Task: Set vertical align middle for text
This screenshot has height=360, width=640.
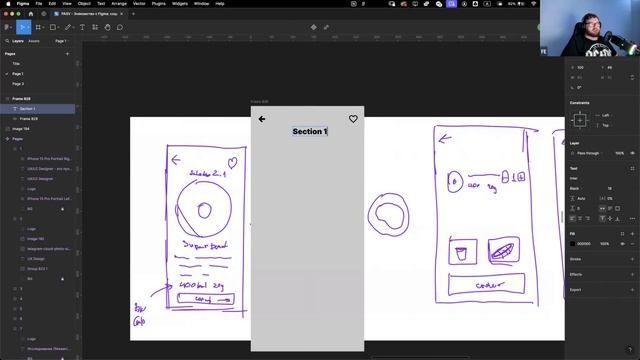Action: pos(610,219)
